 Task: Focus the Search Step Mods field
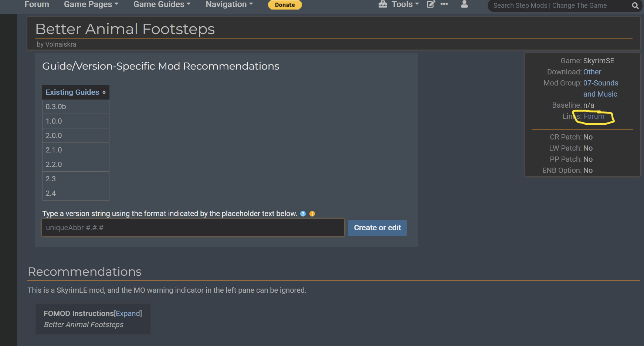pos(558,6)
